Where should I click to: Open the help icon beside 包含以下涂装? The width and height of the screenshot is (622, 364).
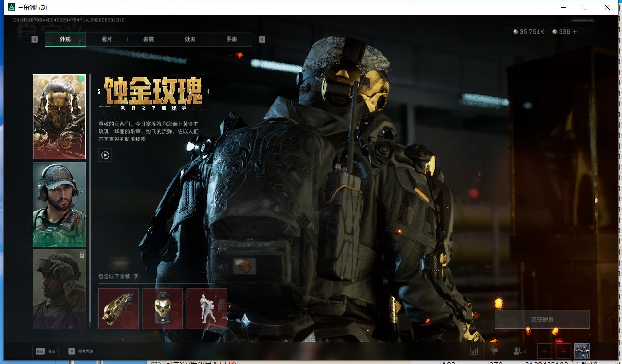(136, 276)
